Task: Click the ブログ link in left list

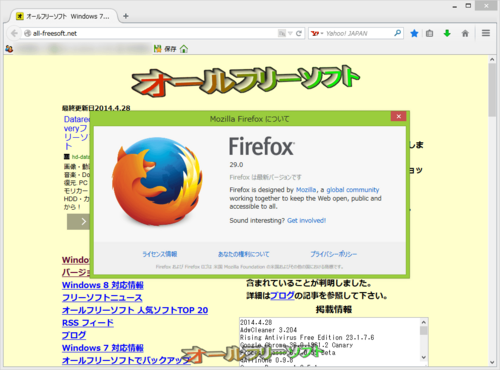Action: coord(74,335)
